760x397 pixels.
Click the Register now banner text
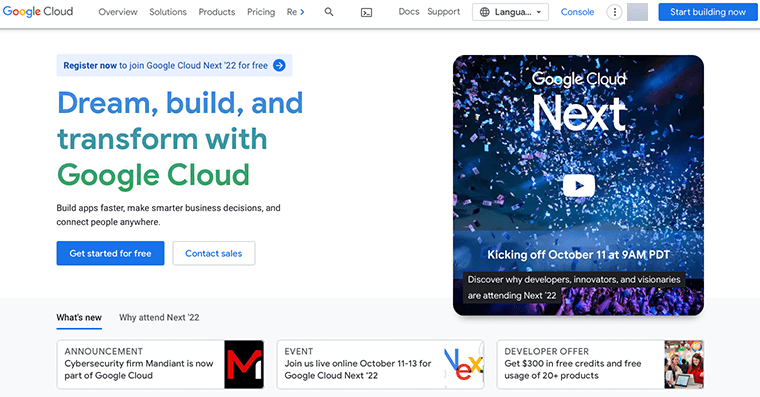tap(165, 65)
